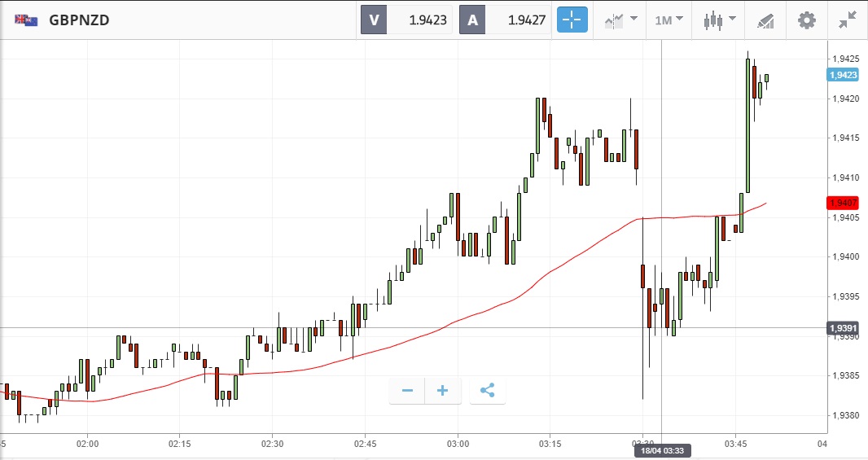Zoom out with the minus button
868x460 pixels.
click(x=407, y=391)
